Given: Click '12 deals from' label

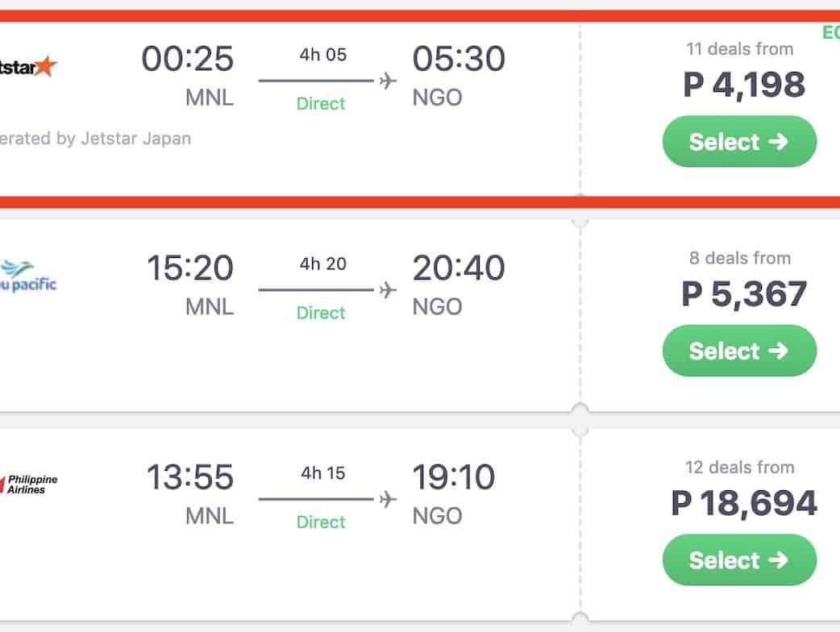Looking at the screenshot, I should pyautogui.click(x=739, y=468).
